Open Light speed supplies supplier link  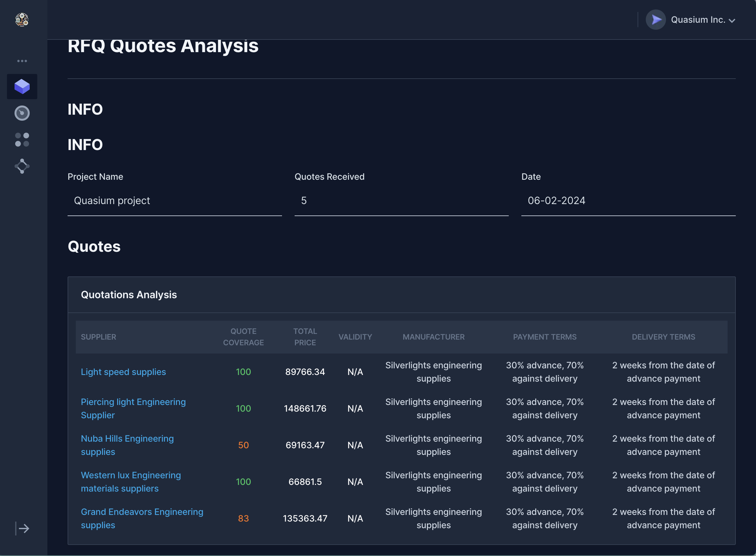[x=123, y=372]
